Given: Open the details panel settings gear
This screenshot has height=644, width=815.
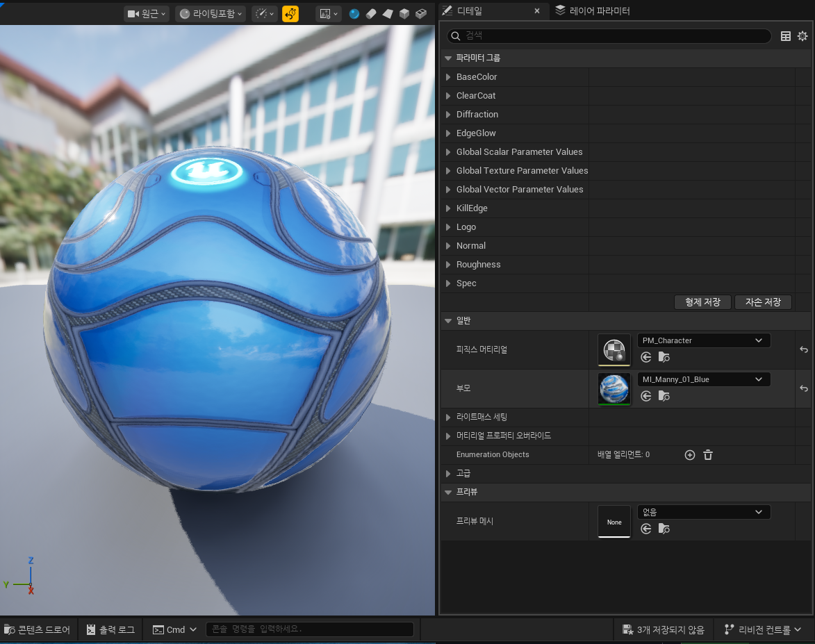Looking at the screenshot, I should click(802, 36).
